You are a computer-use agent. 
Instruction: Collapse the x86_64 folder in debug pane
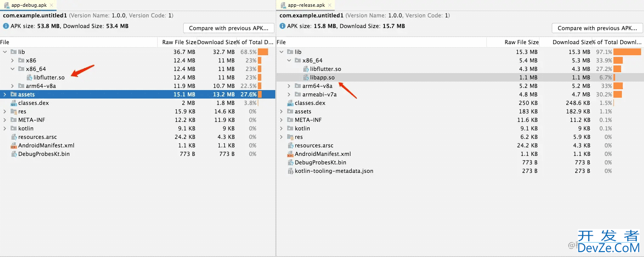point(13,69)
